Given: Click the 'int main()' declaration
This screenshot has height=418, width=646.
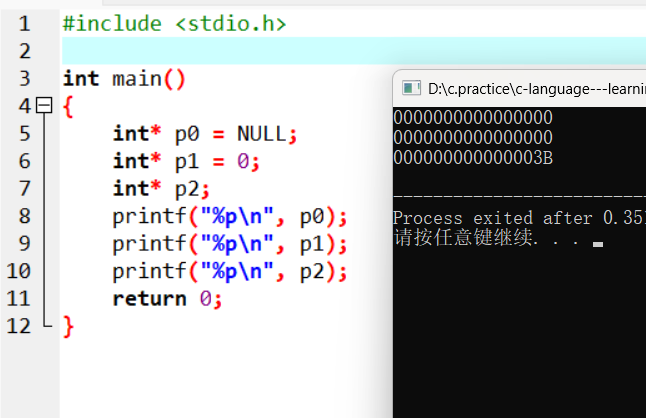Looking at the screenshot, I should click(x=124, y=78).
